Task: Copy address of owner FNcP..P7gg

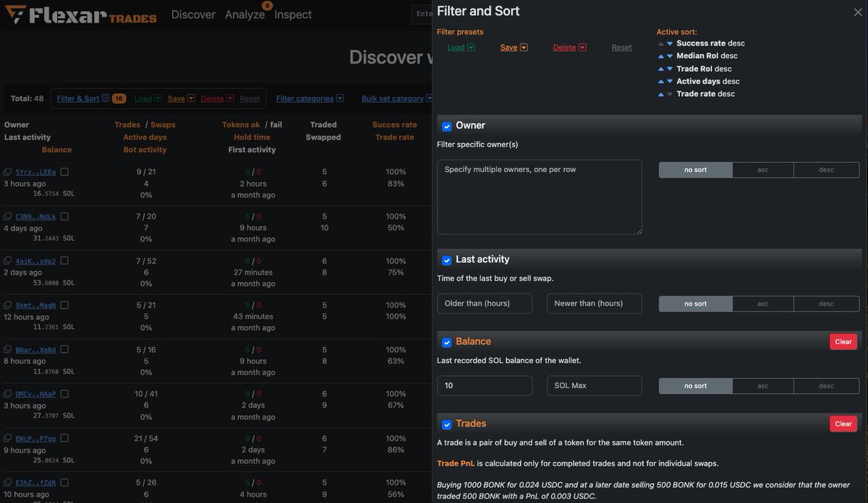Action: click(7, 438)
